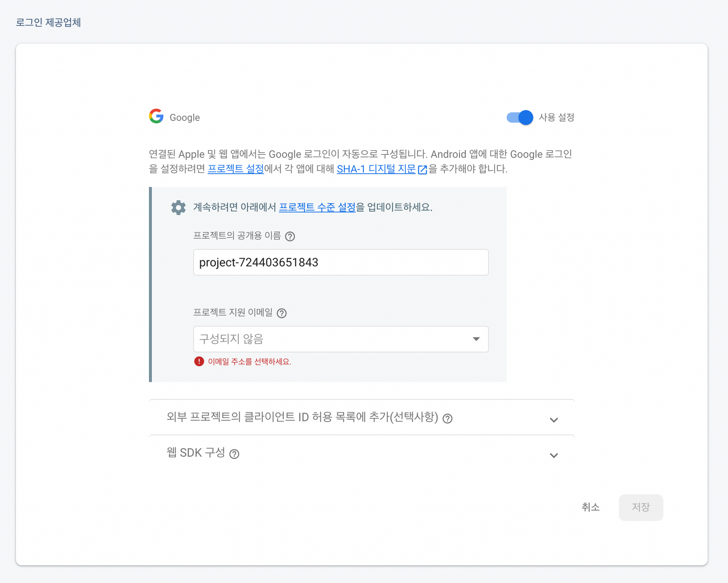Expand the 웹 SDK 구성 section

362,453
